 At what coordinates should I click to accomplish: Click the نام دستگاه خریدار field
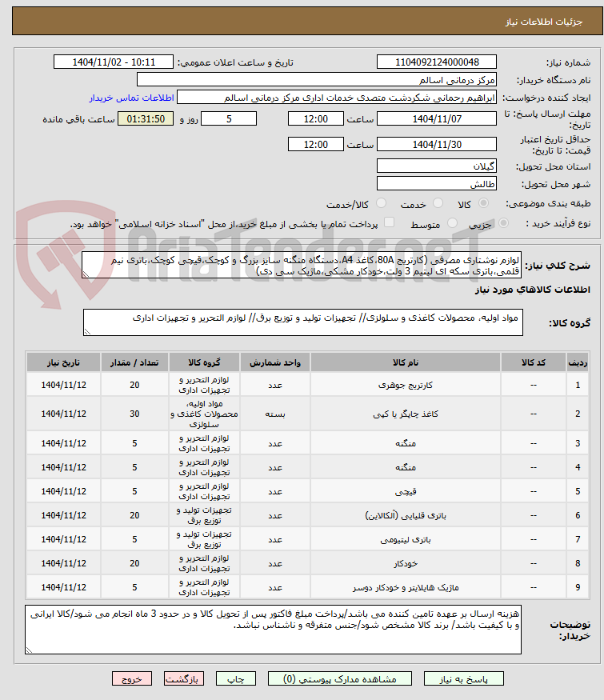[317, 79]
